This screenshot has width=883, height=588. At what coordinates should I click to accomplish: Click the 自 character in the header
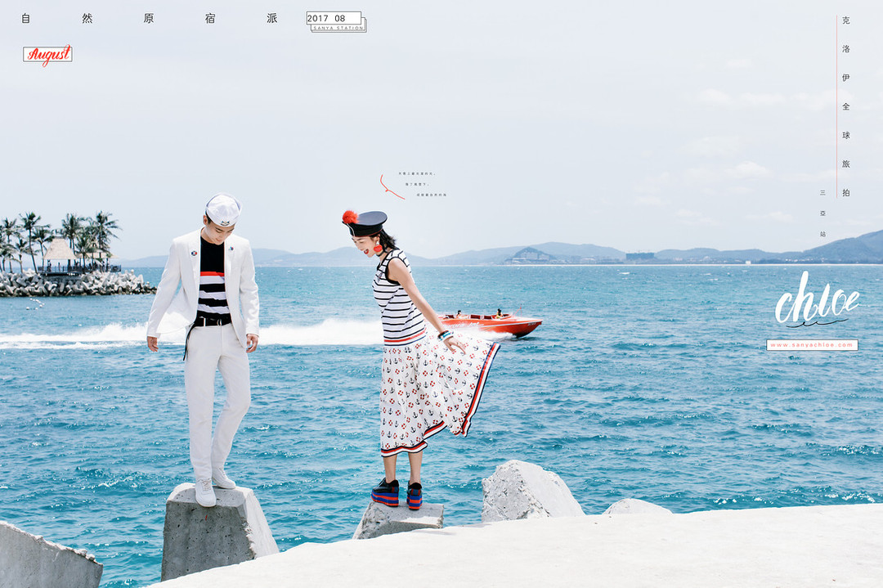tap(26, 18)
